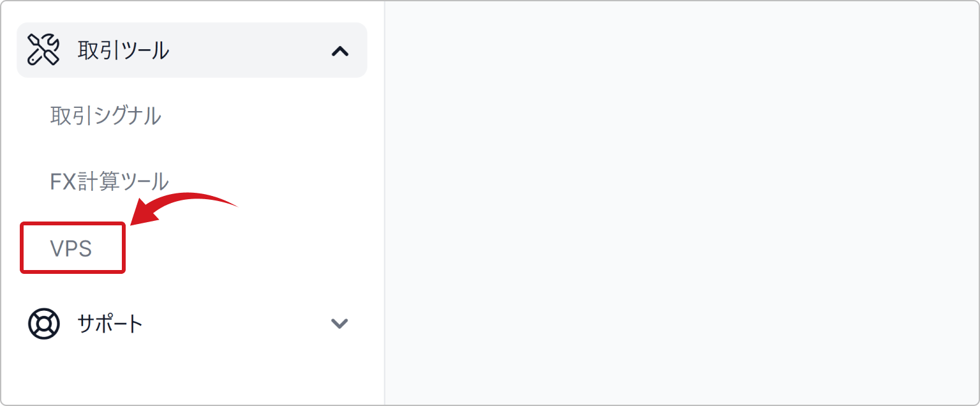Open the サポート menu label

(110, 324)
